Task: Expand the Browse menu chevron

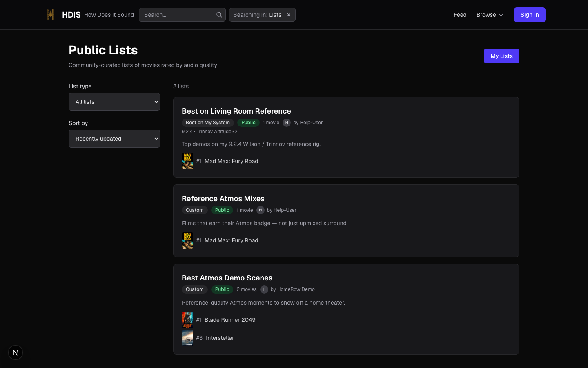Action: coord(501,15)
